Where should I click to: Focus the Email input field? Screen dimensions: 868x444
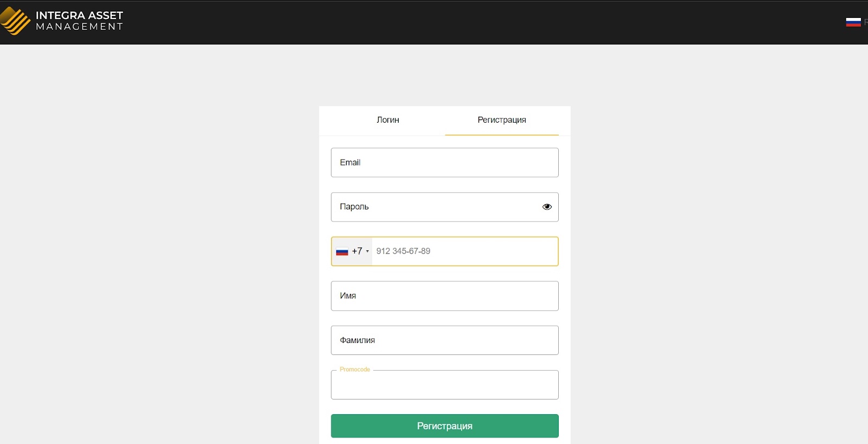445,163
